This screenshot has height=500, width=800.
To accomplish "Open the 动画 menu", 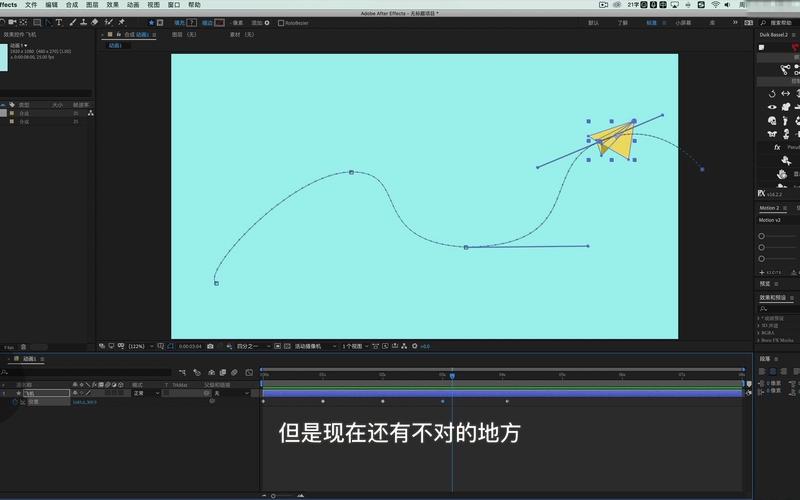I will pos(133,5).
